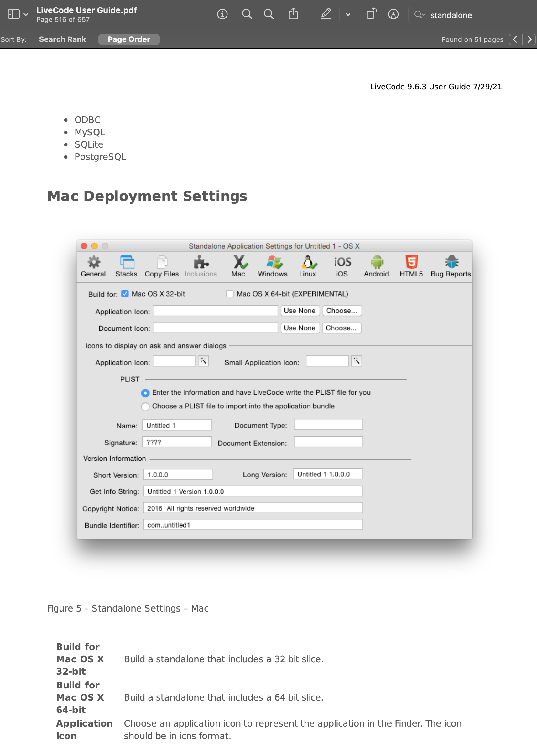The width and height of the screenshot is (537, 756).
Task: Click the 'Mac Deployment Settings' heading
Action: pyautogui.click(x=147, y=196)
